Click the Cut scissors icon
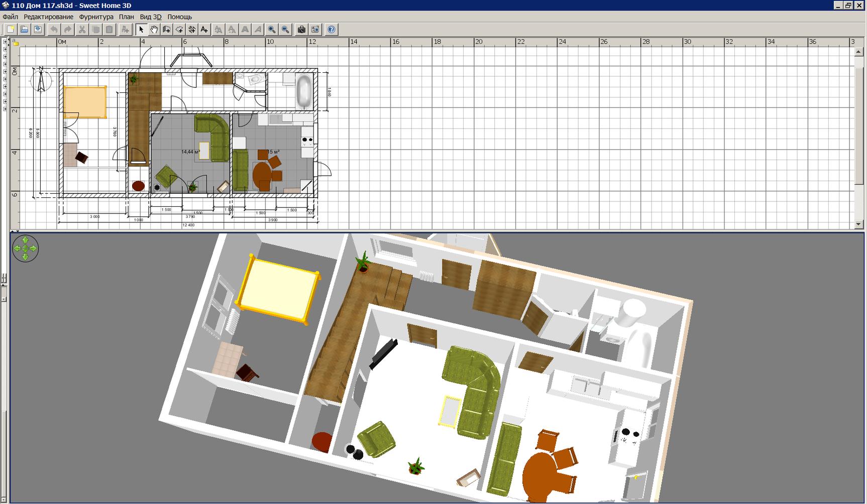The image size is (867, 504). click(81, 30)
